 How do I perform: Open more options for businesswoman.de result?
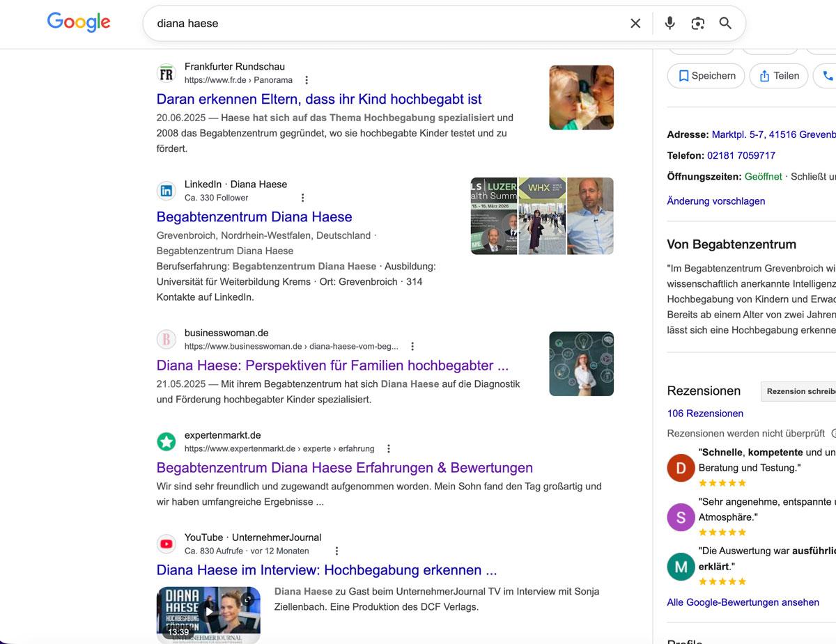point(412,346)
